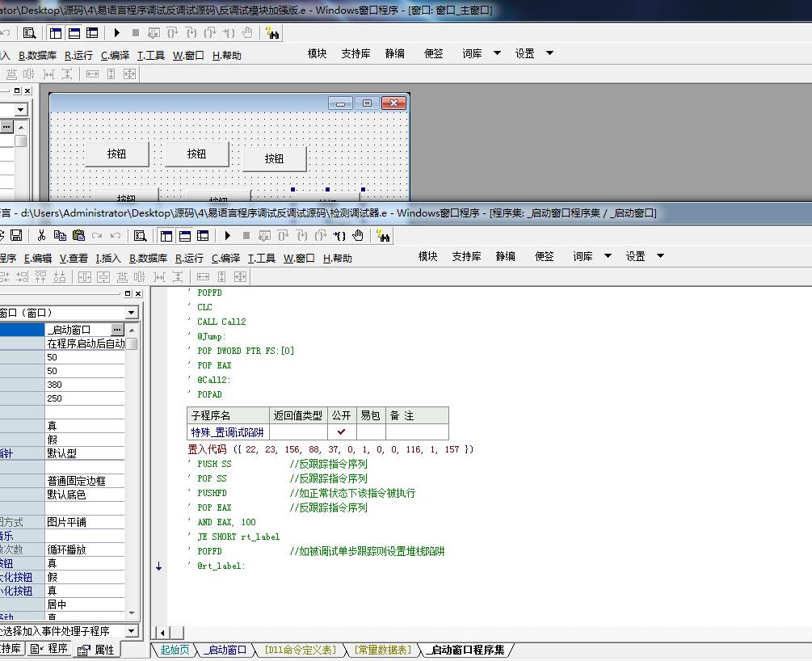
Task: Click the save (floppy disk) icon
Action: [16, 236]
